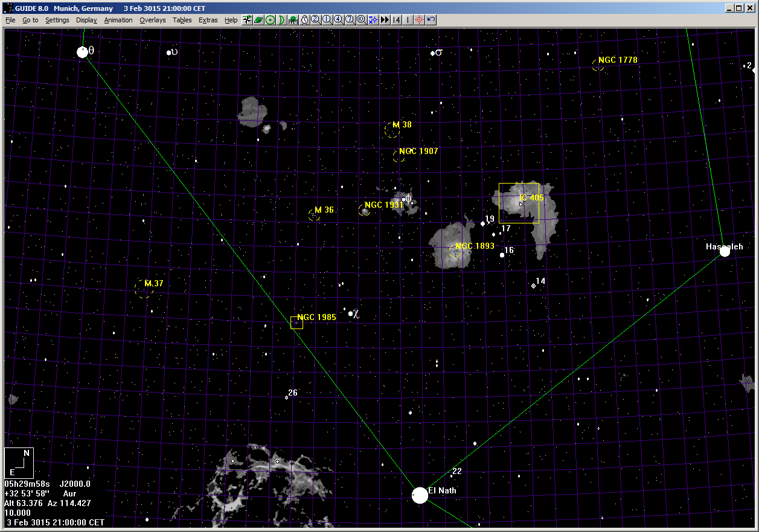Click the M 38 cluster label
This screenshot has width=759, height=532.
[x=402, y=124]
